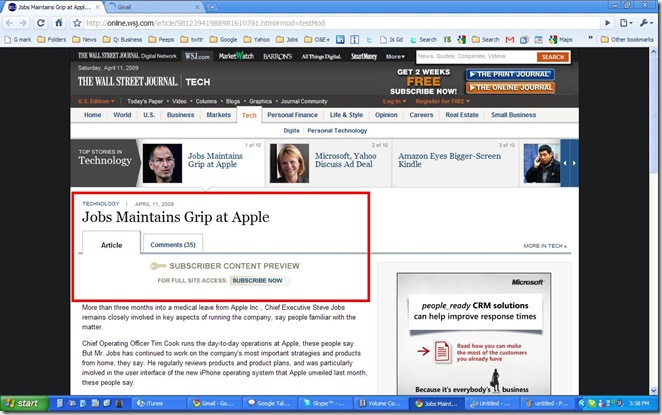Viewport: 662px width, 415px height.
Task: Click THE ONLINE JOURNAL button
Action: 510,88
